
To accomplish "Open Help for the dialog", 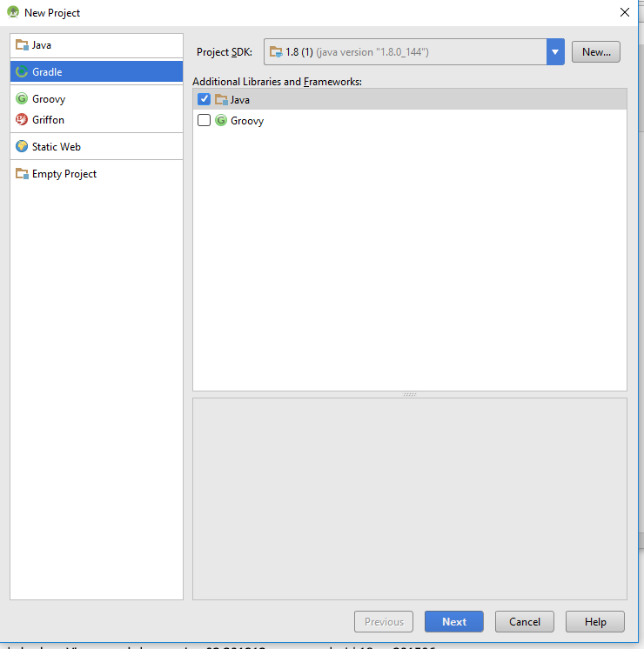I will [594, 621].
